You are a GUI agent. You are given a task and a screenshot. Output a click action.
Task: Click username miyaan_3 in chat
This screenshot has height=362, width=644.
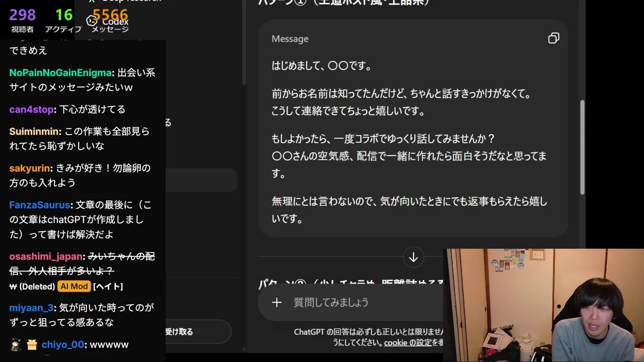pos(31,307)
